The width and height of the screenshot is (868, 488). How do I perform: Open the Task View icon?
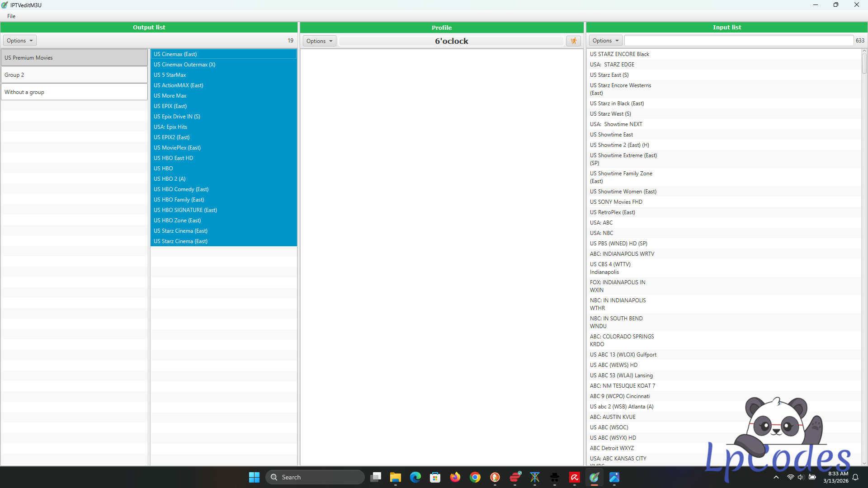pyautogui.click(x=375, y=477)
